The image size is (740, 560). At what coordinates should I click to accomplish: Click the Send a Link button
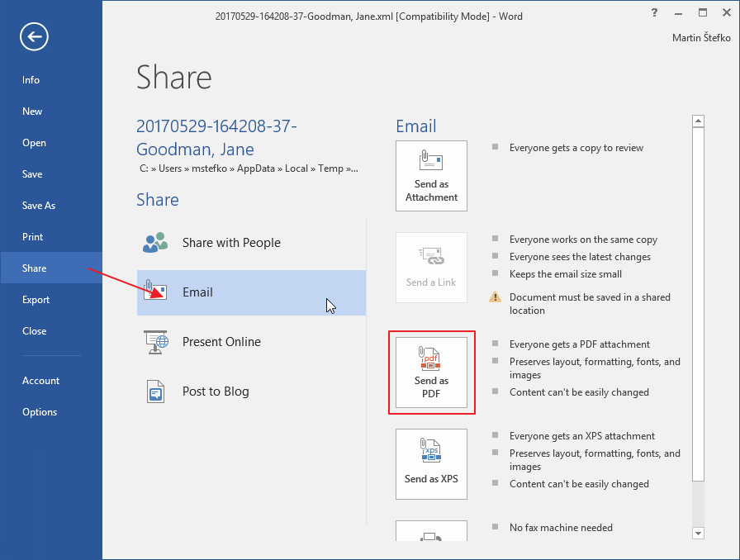(x=431, y=268)
